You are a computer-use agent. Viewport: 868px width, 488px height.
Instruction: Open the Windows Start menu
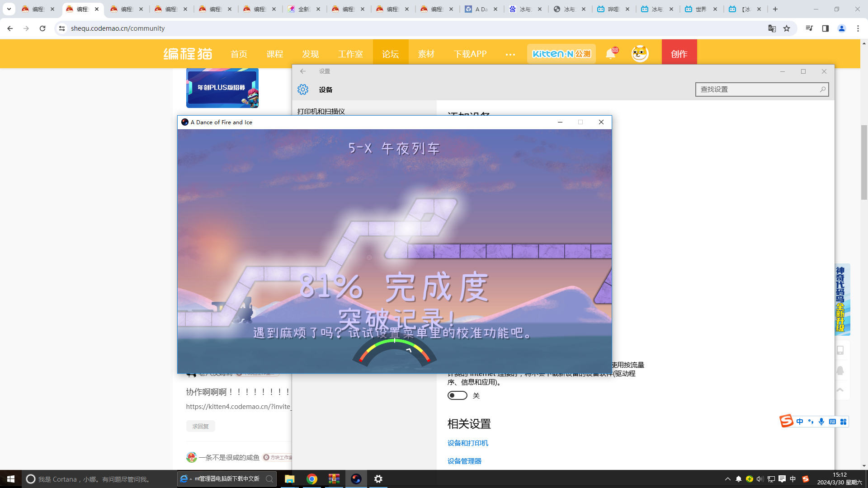point(11,479)
